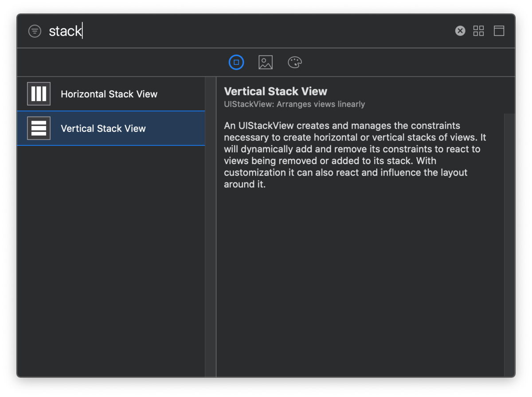Click the Vertical Stack View thumbnail icon

(x=39, y=128)
